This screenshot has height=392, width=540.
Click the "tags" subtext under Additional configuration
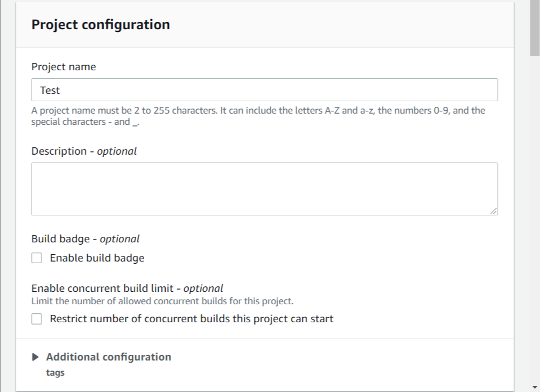point(55,372)
